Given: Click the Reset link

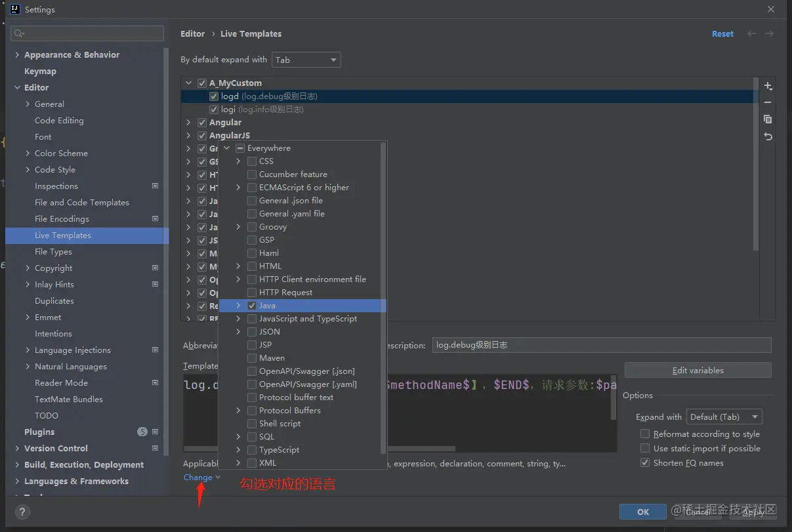Looking at the screenshot, I should tap(722, 34).
